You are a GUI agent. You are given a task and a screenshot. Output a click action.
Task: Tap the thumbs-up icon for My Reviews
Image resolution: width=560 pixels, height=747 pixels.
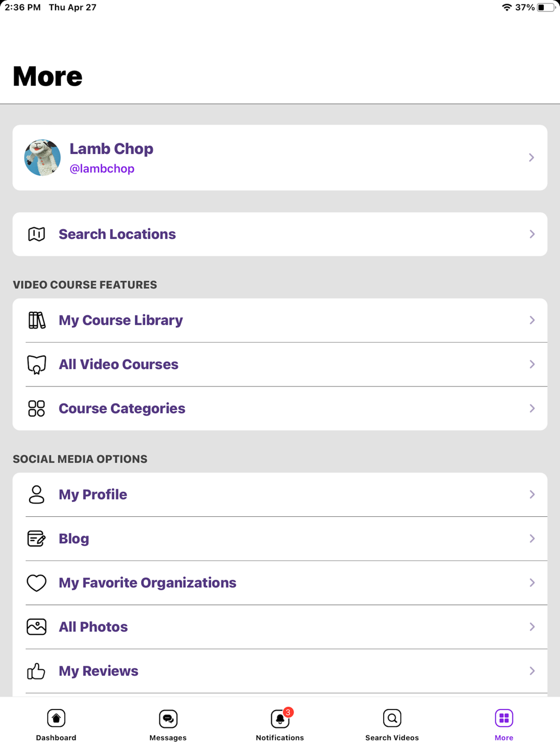(x=36, y=671)
